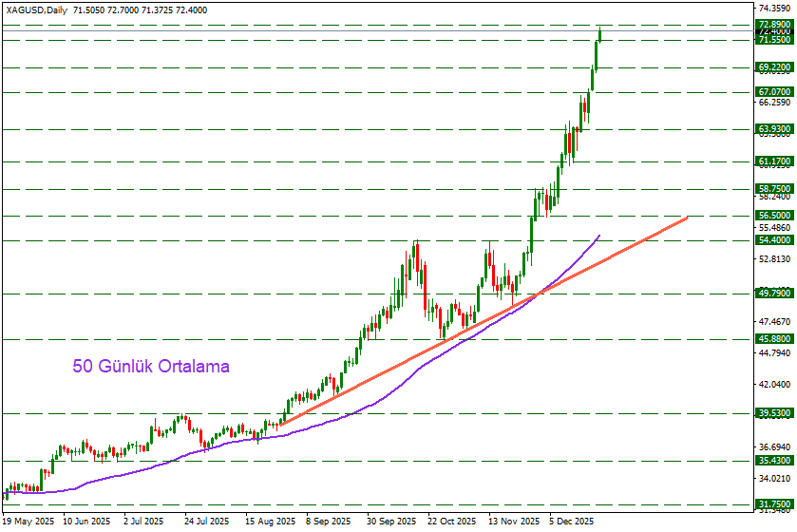Click the 67.0700 price level label
Screen dimensions: 797x532
774,92
